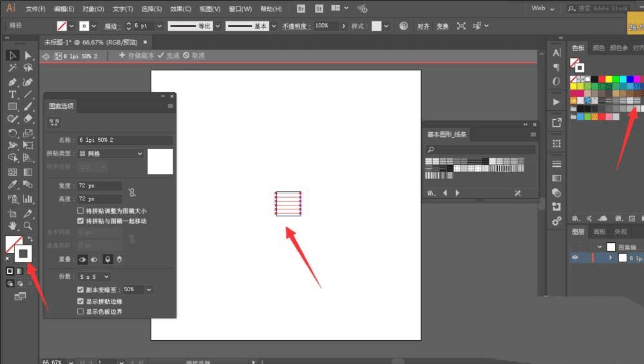Viewport: 644px width, 364px height.
Task: Expand the 6 lpi sublayer
Action: [x=611, y=258]
